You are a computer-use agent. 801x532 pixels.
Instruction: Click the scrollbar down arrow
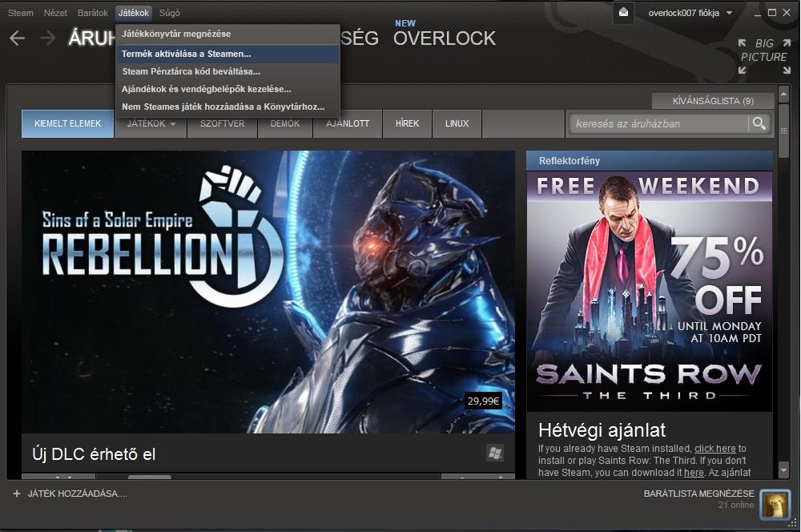point(783,470)
